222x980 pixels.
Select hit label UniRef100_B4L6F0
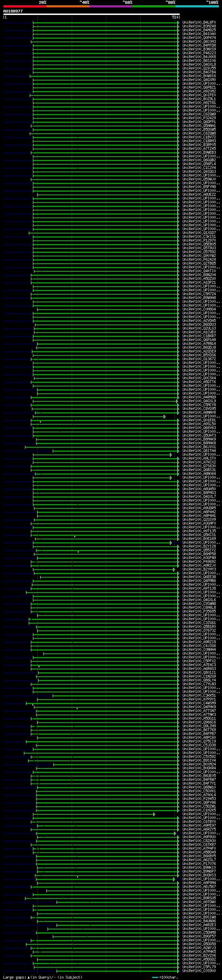tap(199, 23)
